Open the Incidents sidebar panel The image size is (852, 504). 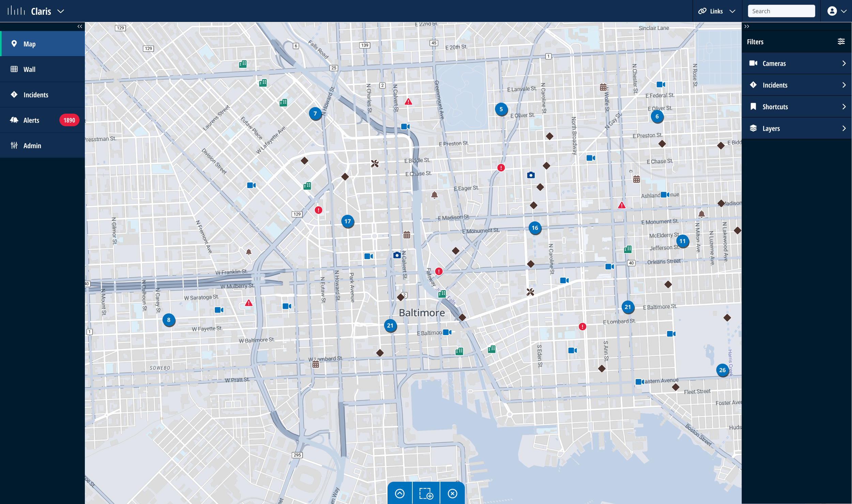coord(42,95)
